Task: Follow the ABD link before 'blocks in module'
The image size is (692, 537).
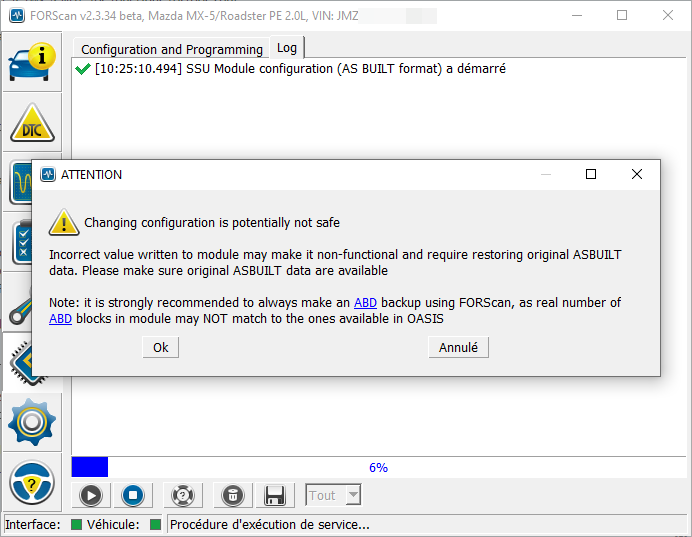Action: tap(60, 319)
